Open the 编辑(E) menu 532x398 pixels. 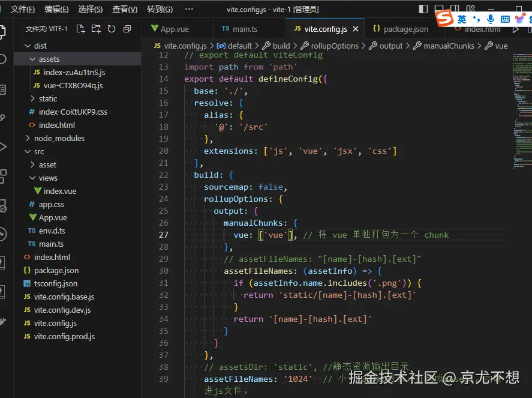click(x=56, y=10)
